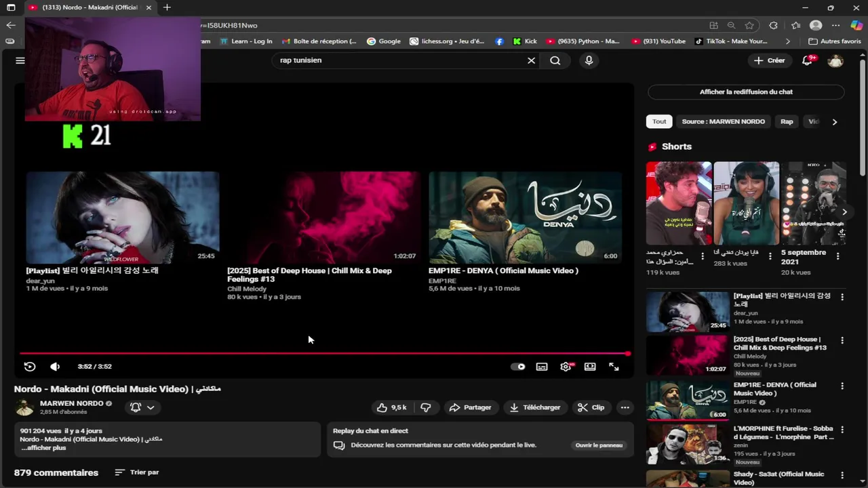The image size is (868, 488).
Task: Replay the video with the replay icon
Action: tap(30, 367)
